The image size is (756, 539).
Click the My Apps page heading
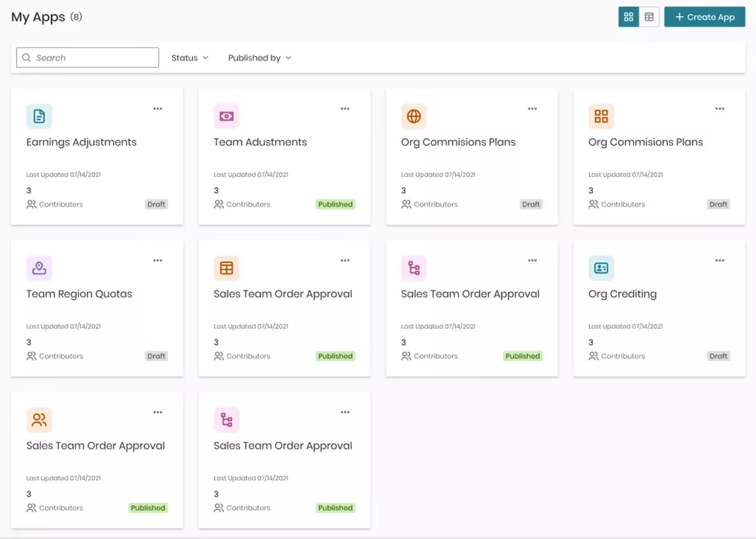pos(38,17)
